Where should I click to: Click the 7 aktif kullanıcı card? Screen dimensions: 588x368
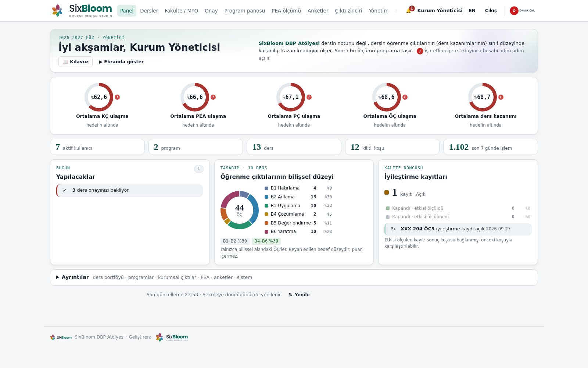point(97,147)
